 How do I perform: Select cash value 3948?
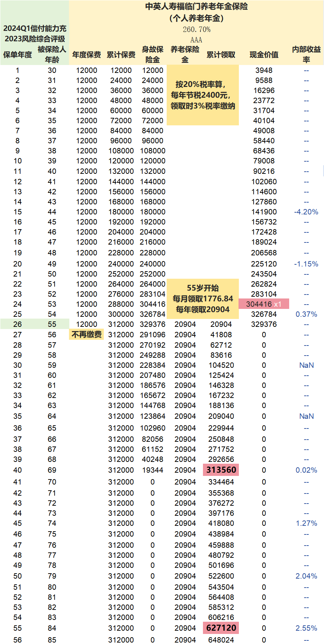point(264,70)
